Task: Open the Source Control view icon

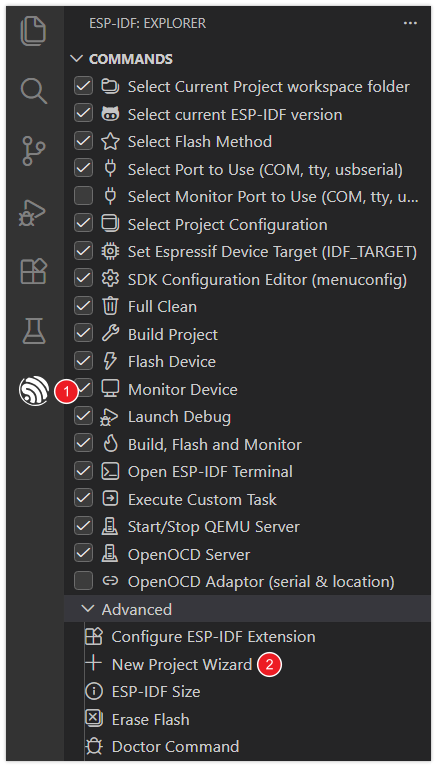Action: click(33, 151)
